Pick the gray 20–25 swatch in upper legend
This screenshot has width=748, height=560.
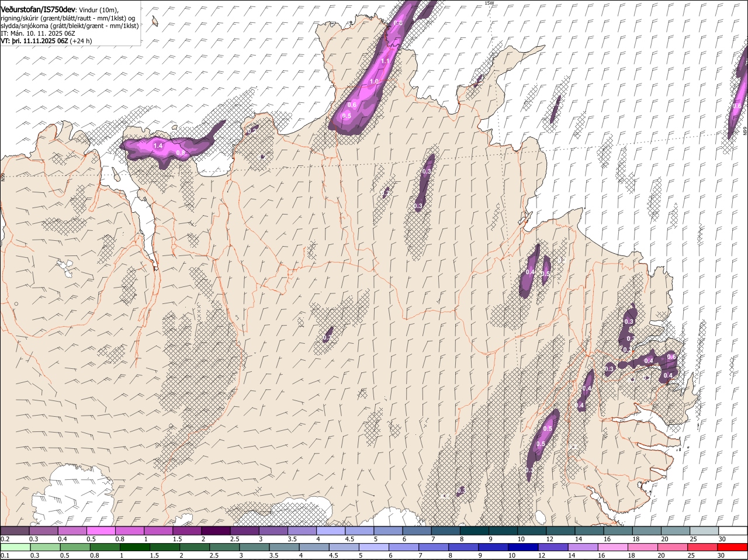pos(675,531)
